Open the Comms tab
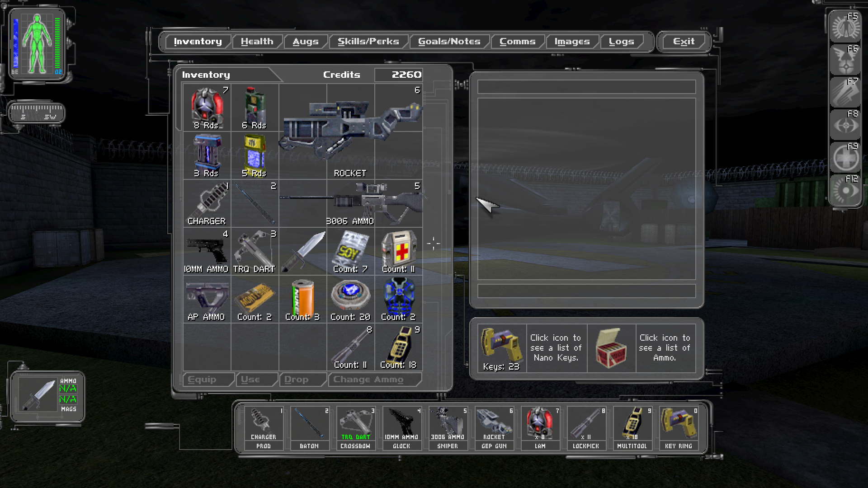Screen dimensions: 868x488 click(x=517, y=42)
